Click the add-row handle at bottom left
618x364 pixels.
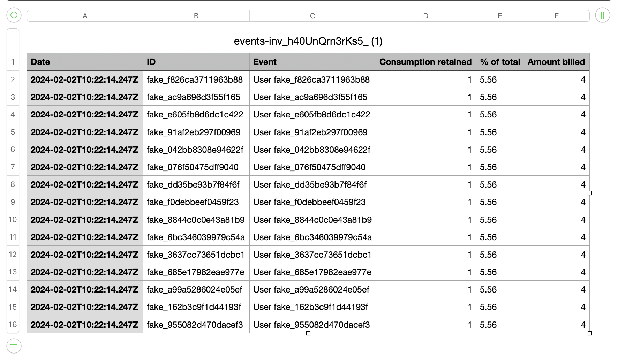click(14, 346)
